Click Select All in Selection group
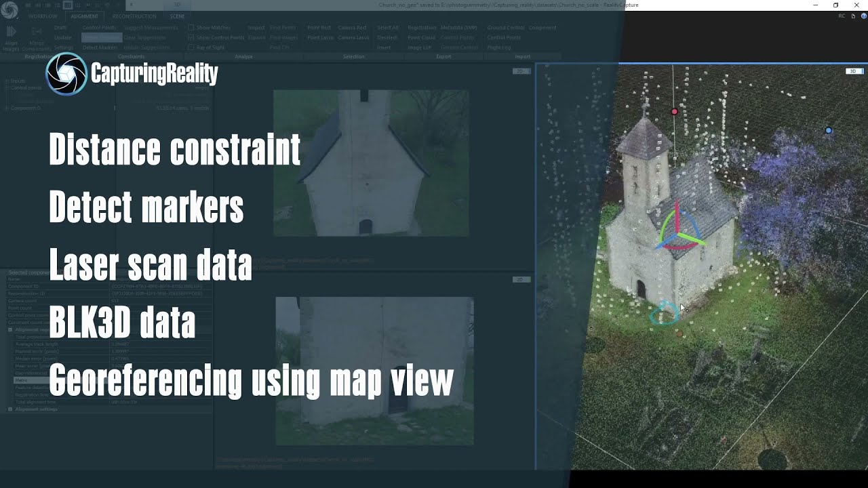 click(387, 28)
